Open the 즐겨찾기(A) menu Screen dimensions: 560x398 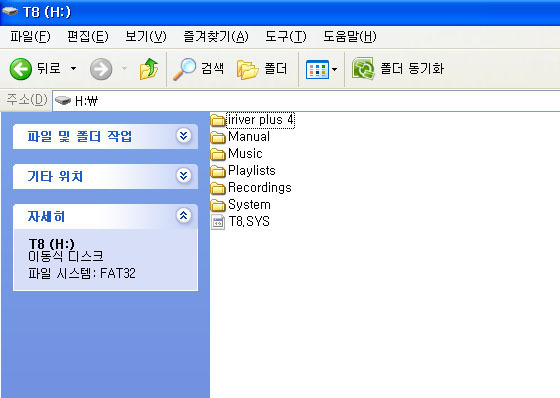point(216,36)
